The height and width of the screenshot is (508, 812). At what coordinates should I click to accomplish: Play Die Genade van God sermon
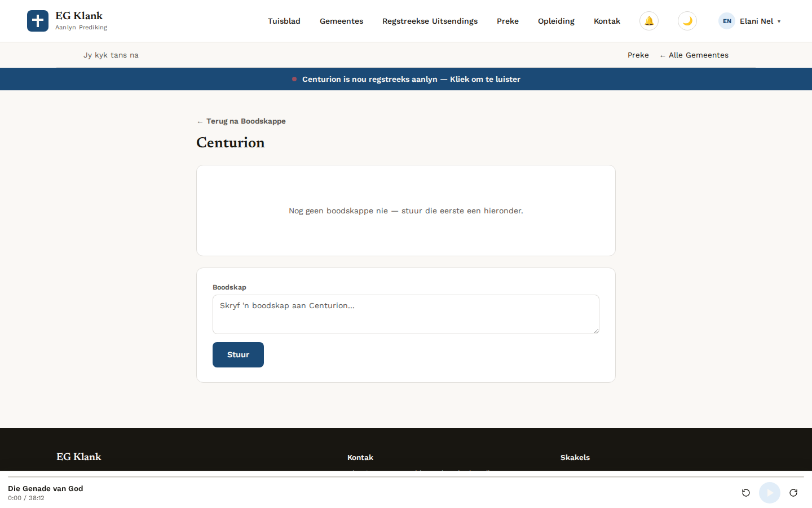pos(770,493)
